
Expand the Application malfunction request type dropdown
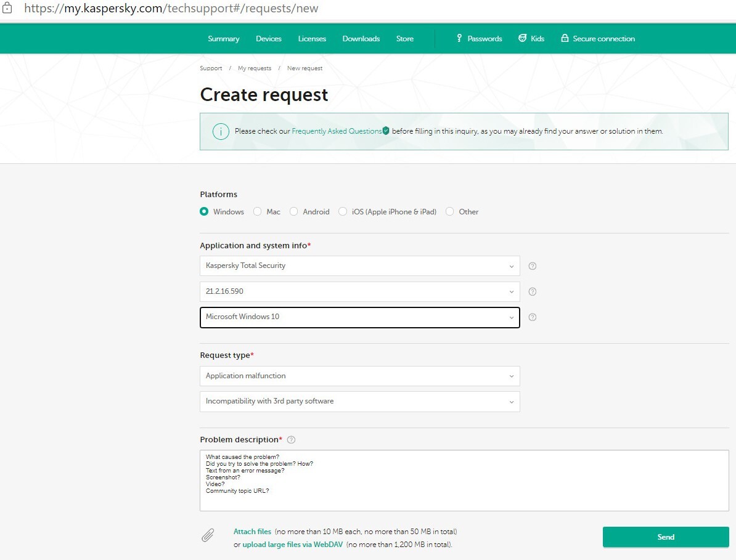point(359,376)
